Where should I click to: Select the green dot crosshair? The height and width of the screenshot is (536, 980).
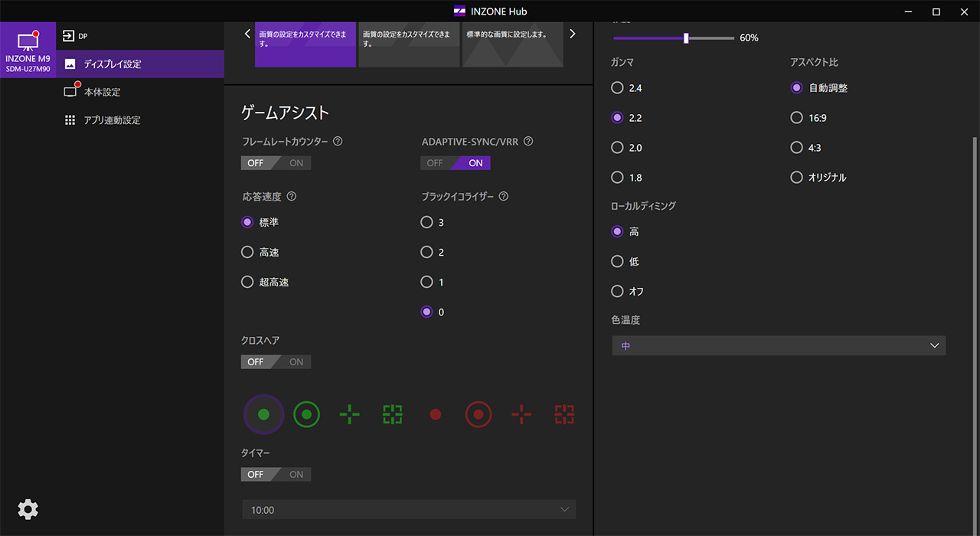click(x=264, y=414)
